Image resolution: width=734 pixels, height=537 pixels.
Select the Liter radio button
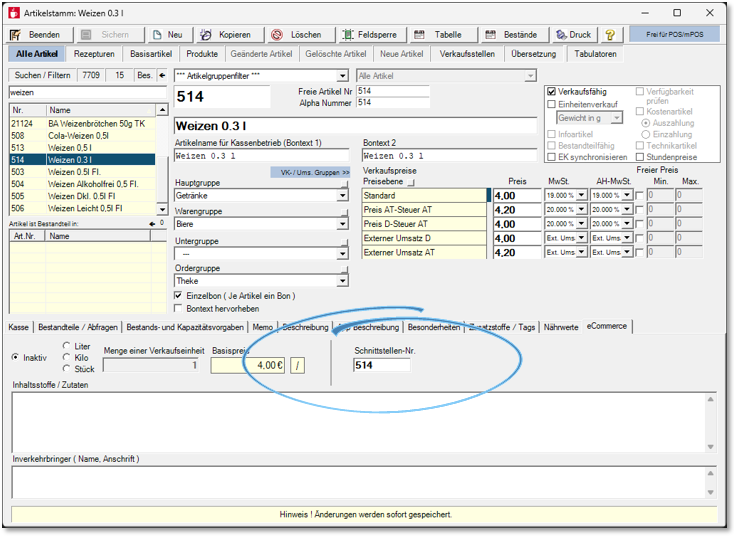click(67, 346)
